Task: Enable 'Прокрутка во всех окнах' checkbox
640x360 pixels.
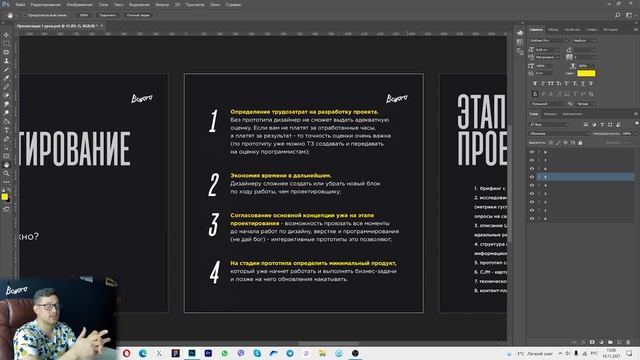Action: click(24, 15)
